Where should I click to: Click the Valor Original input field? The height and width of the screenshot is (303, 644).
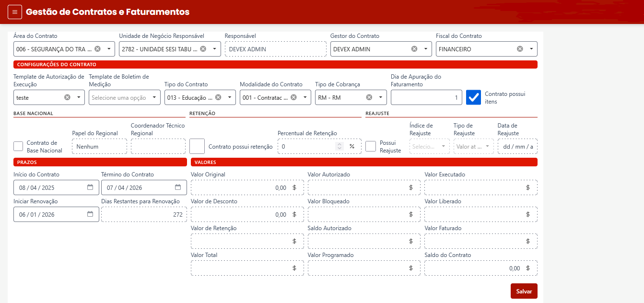tap(240, 187)
